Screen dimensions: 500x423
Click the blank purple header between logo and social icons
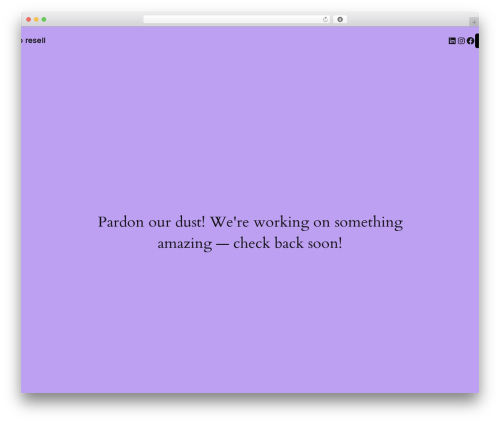click(247, 41)
